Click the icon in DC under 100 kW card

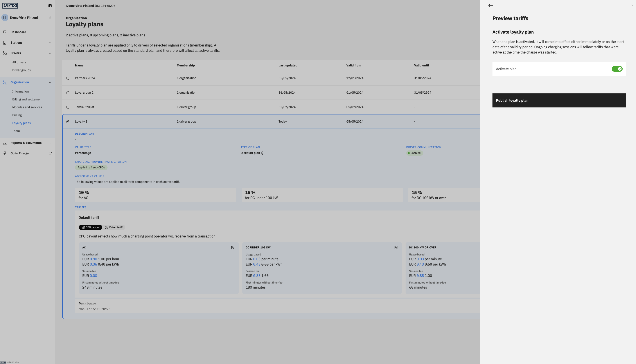tap(396, 248)
